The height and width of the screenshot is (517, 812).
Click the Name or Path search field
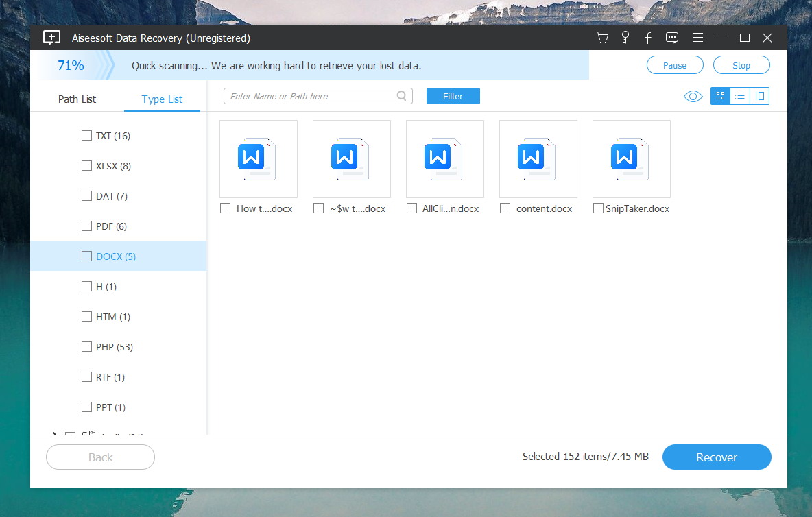[x=312, y=97]
